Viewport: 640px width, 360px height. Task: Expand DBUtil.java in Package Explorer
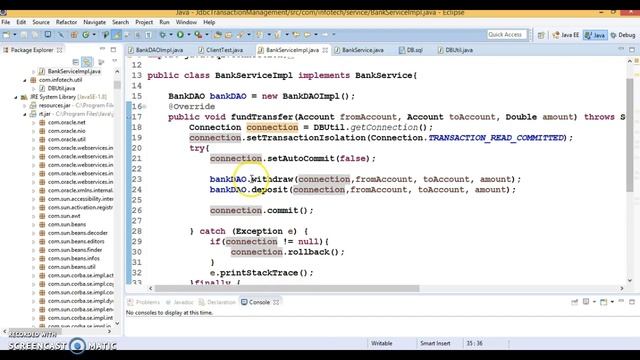pyautogui.click(x=33, y=89)
